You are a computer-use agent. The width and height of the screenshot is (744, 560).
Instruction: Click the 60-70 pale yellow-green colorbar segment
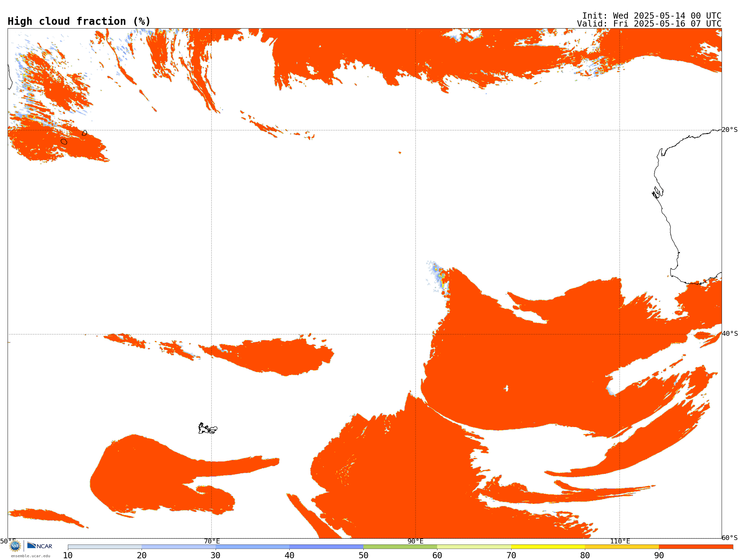tap(474, 547)
